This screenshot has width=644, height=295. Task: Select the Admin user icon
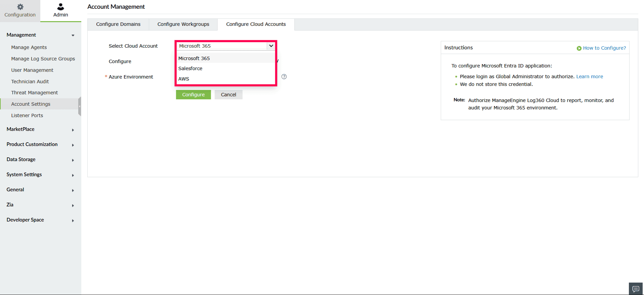coord(60,7)
